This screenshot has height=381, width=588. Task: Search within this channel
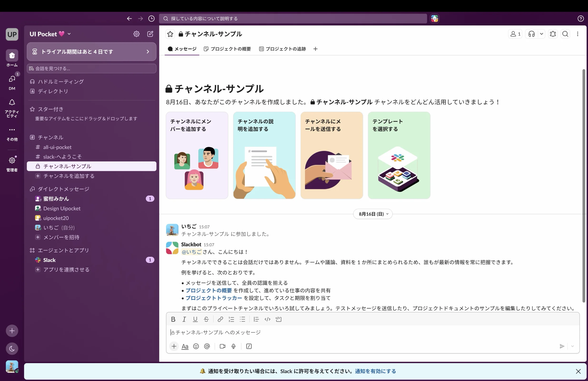[x=565, y=34]
